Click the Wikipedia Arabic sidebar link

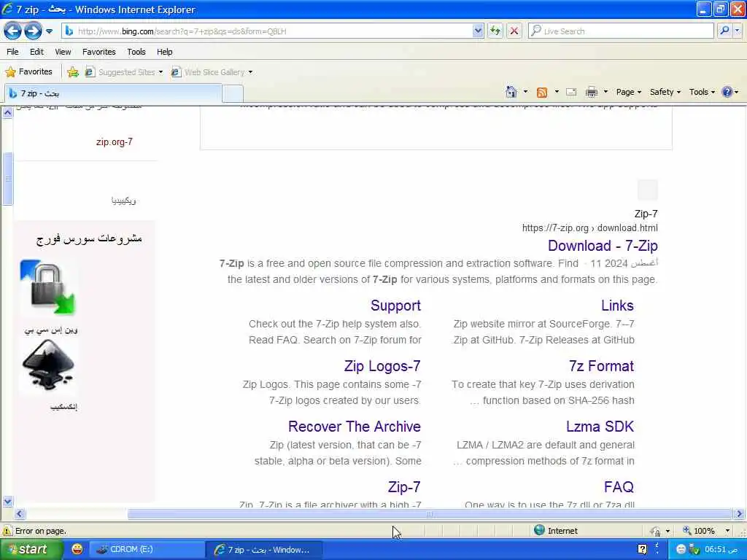(124, 201)
